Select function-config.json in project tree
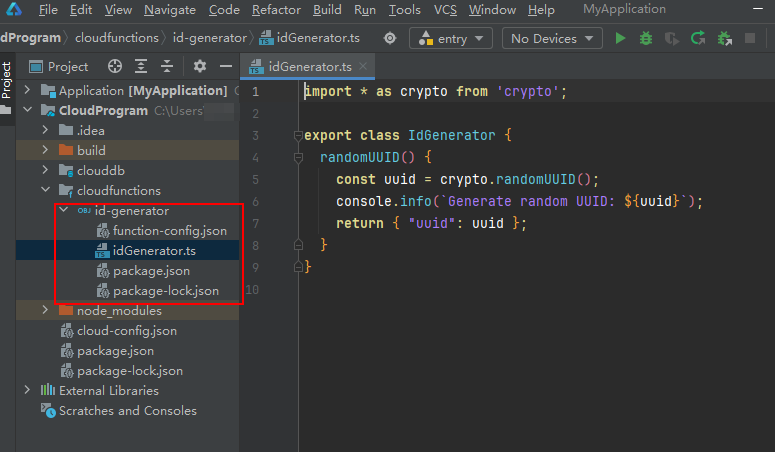Screen dimensions: 775x452 point(169,230)
